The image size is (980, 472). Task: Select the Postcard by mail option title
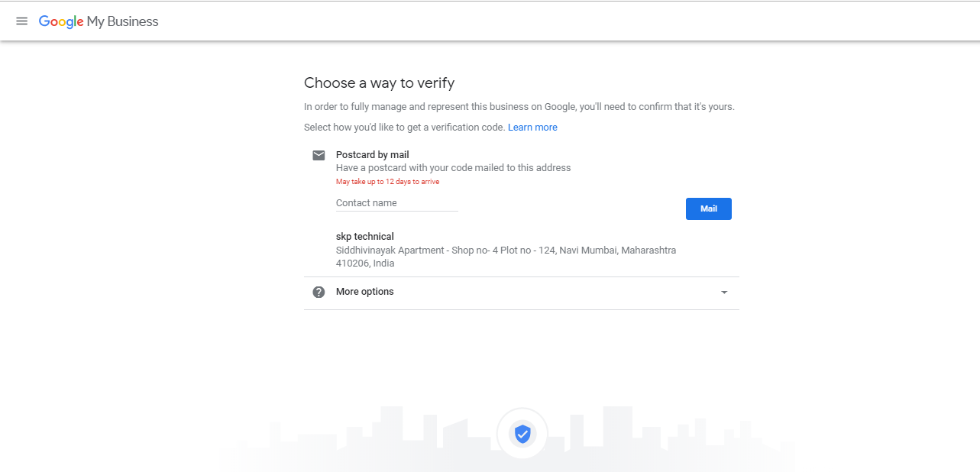(373, 155)
